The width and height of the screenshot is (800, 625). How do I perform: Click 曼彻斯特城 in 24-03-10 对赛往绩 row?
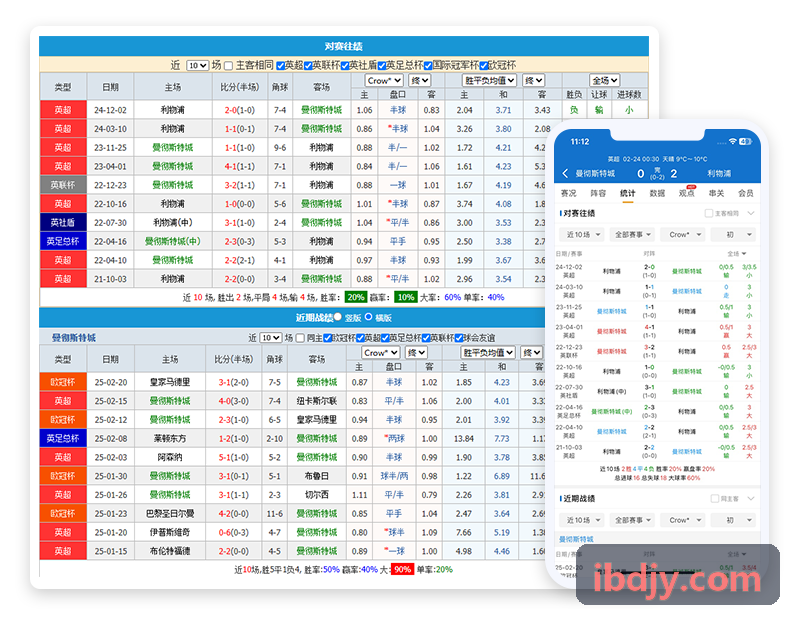321,129
